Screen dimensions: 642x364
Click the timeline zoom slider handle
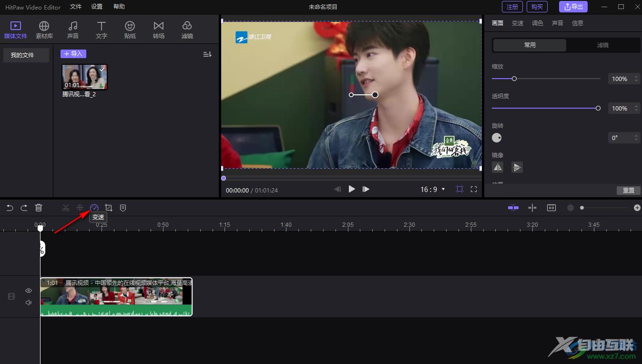582,208
